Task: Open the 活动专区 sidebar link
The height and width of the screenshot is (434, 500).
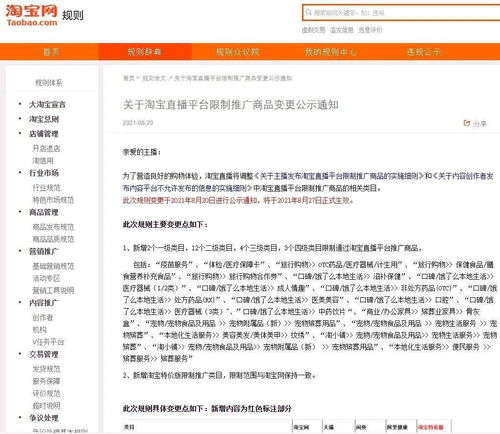Action: click(x=46, y=278)
